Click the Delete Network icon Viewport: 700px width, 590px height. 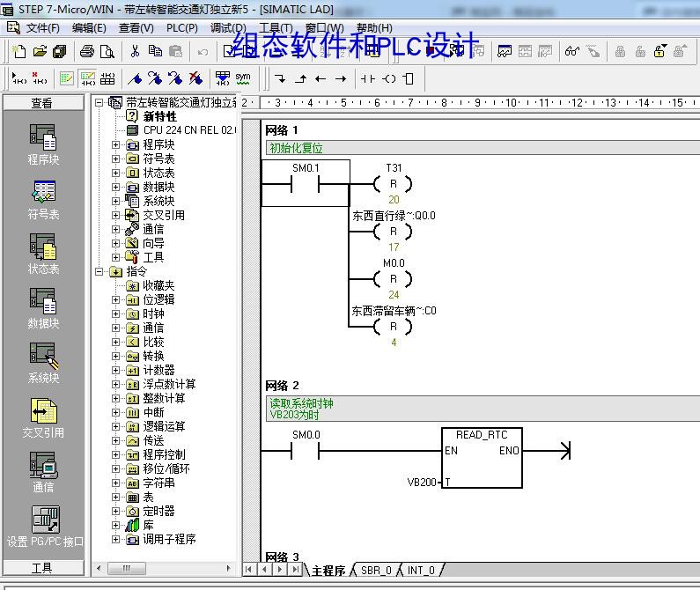(40, 78)
